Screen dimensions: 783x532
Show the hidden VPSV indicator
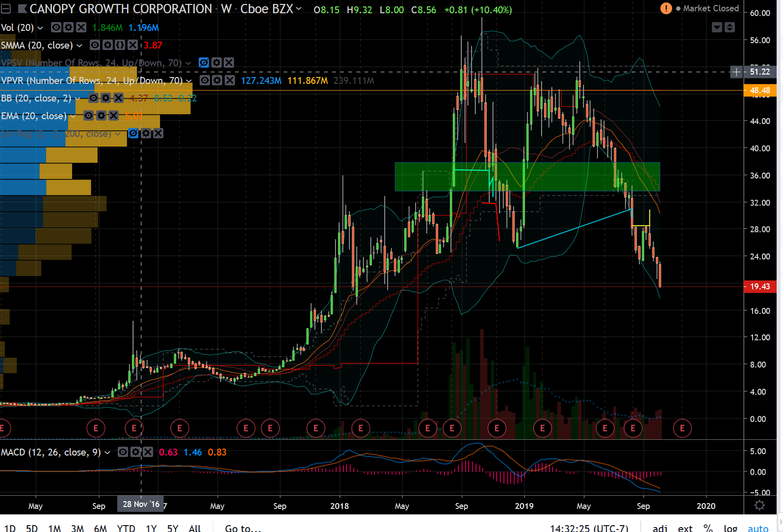pos(204,63)
